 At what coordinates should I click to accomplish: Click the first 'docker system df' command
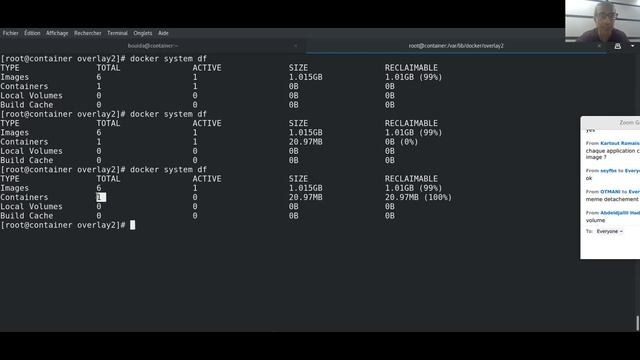168,58
